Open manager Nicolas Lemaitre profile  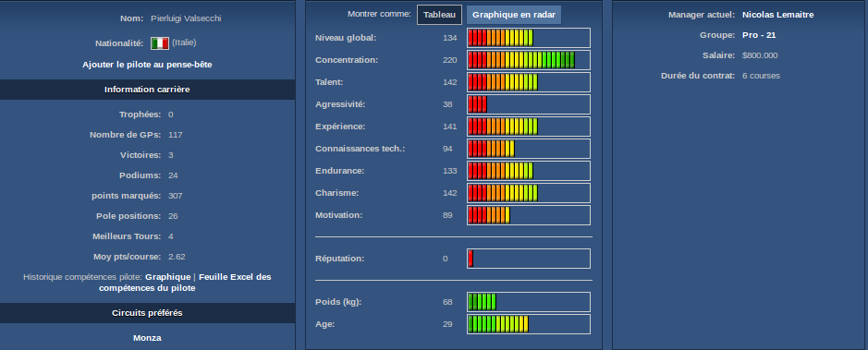pyautogui.click(x=777, y=15)
